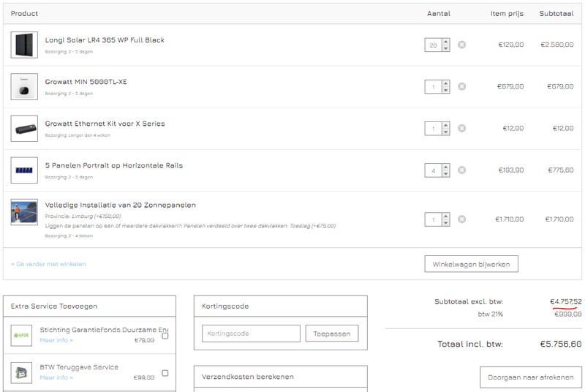Screen dimensions: 585x392
Task: Select the total €5.756,60 amount
Action: click(x=561, y=344)
